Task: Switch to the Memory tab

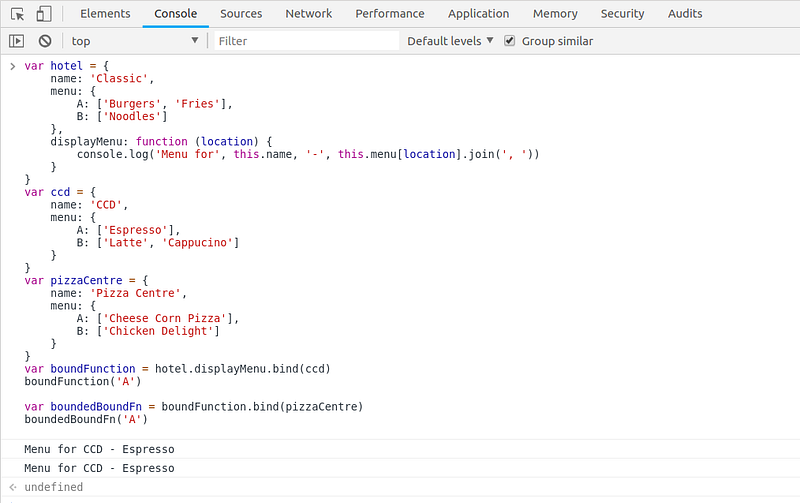Action: [555, 14]
